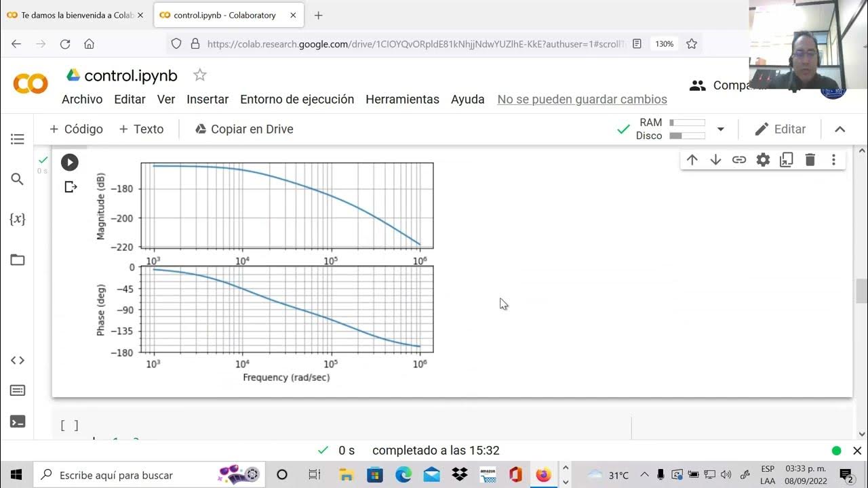Open the Files folder sidebar icon
Image resolution: width=868 pixels, height=488 pixels.
18,260
